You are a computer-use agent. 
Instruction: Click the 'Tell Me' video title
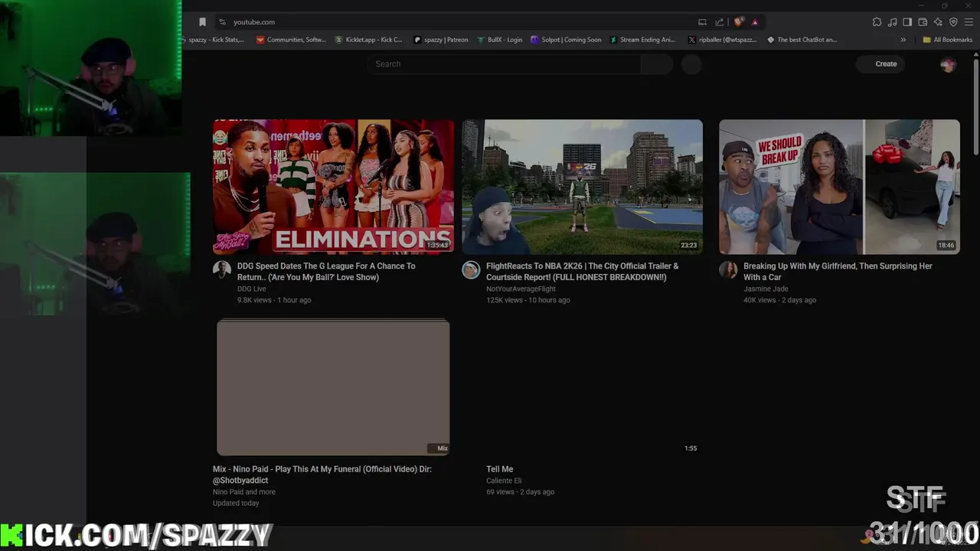tap(500, 469)
